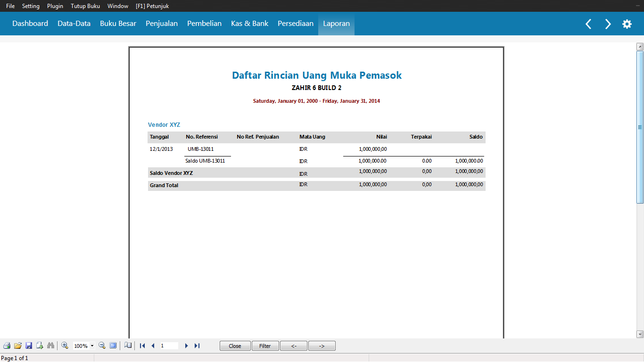Go to next page arrow
Image resolution: width=644 pixels, height=362 pixels.
tap(186, 346)
